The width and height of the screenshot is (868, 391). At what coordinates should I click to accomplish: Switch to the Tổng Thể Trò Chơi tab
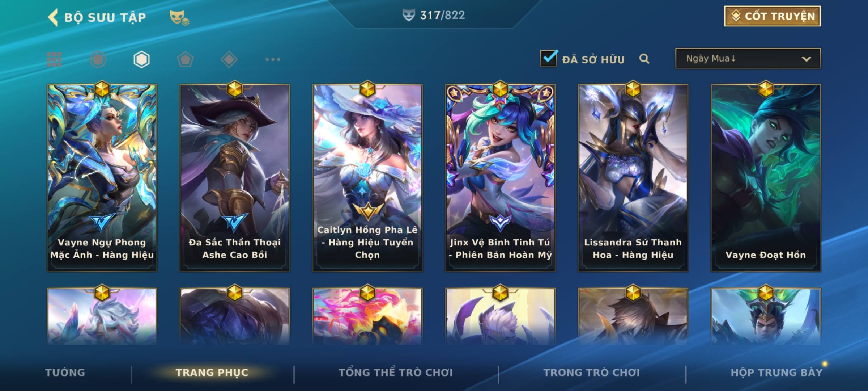tap(395, 372)
